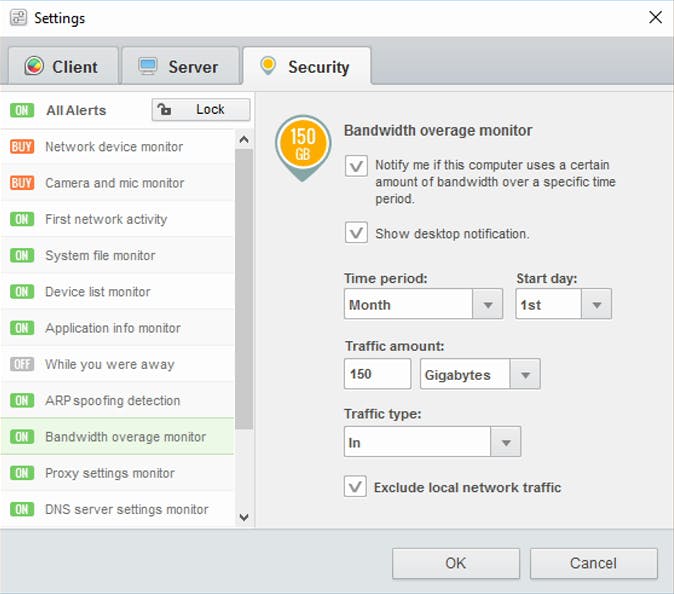Screen dimensions: 674x594
Task: Open the Server tab
Action: tap(180, 67)
